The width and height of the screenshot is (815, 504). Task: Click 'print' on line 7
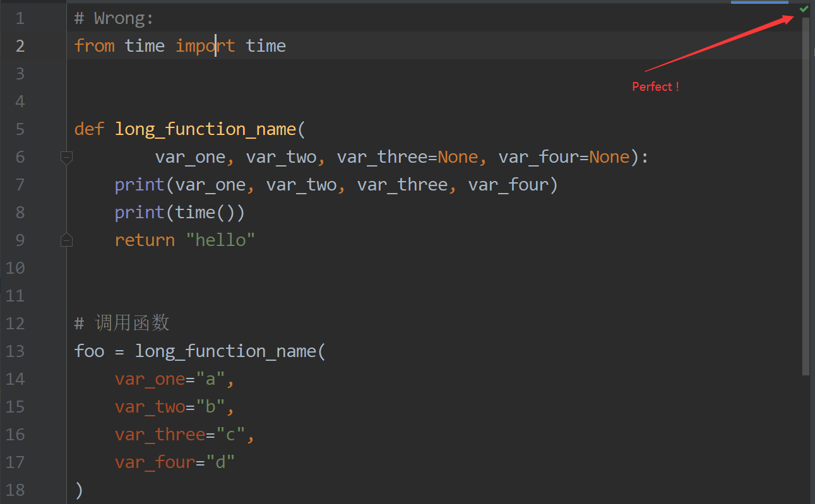pyautogui.click(x=140, y=185)
